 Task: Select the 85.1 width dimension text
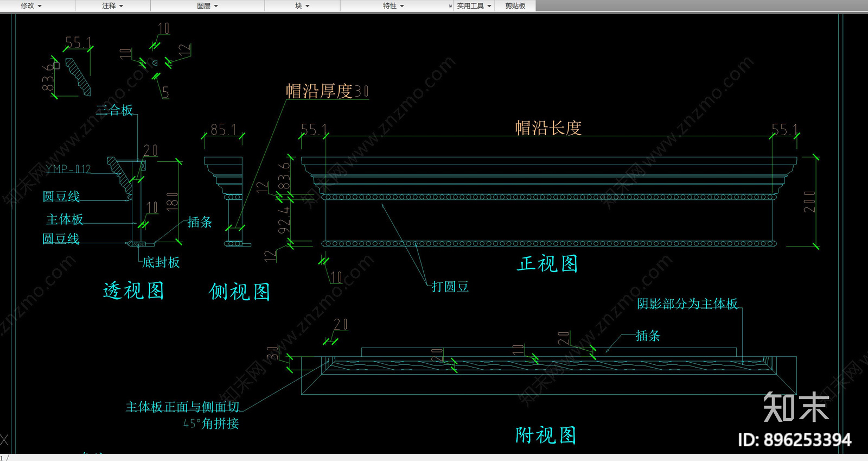point(224,129)
